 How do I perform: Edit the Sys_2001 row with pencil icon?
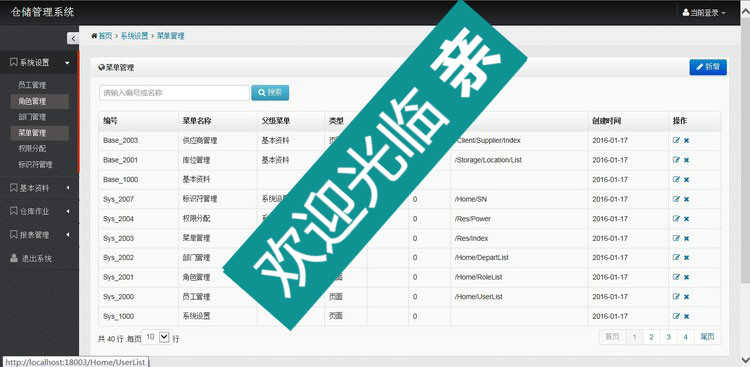(676, 277)
